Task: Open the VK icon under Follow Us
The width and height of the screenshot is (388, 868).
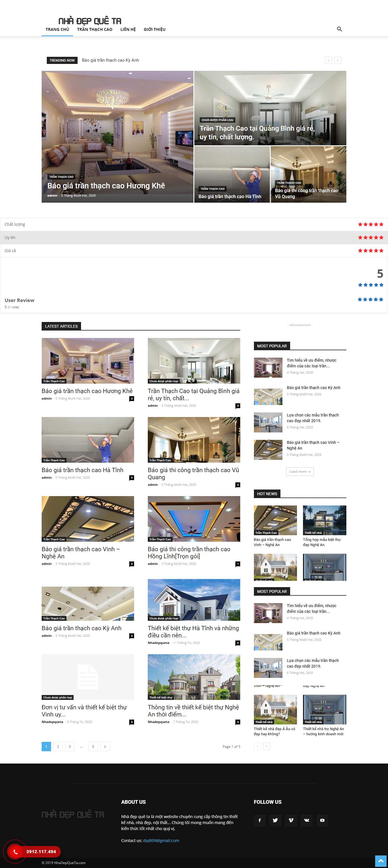Action: click(306, 820)
